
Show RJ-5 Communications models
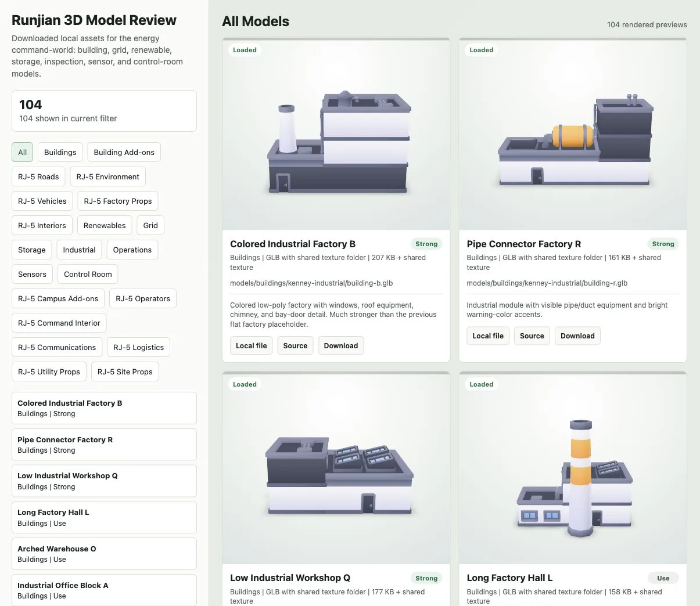point(57,347)
